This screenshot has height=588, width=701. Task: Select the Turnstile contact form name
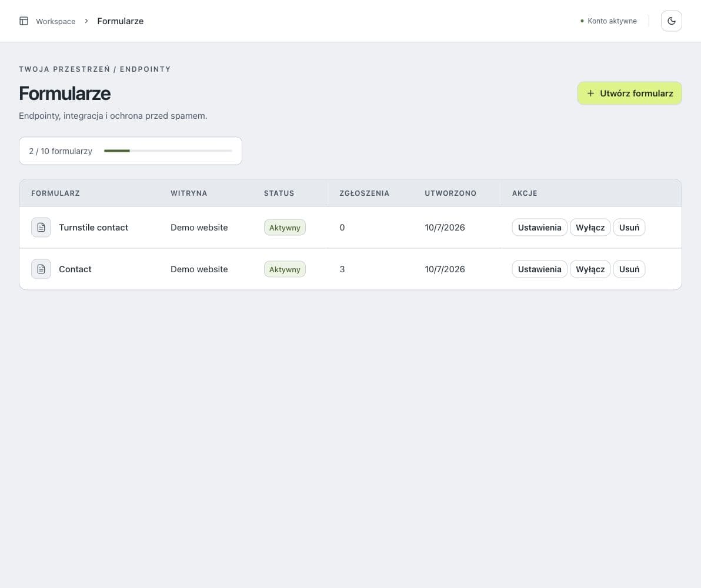click(x=94, y=228)
